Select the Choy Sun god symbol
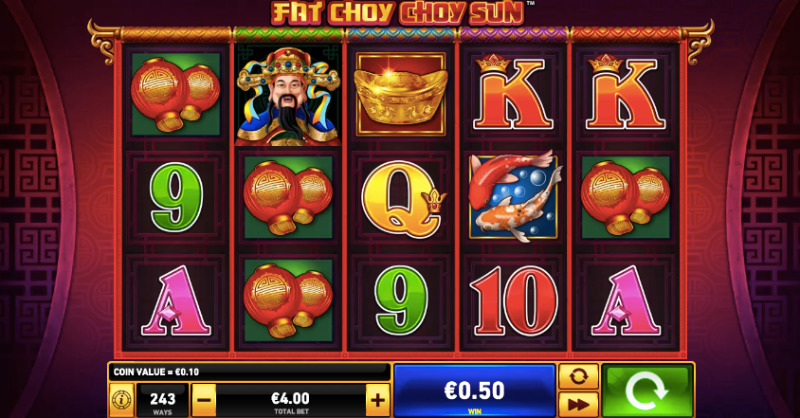 [288, 96]
